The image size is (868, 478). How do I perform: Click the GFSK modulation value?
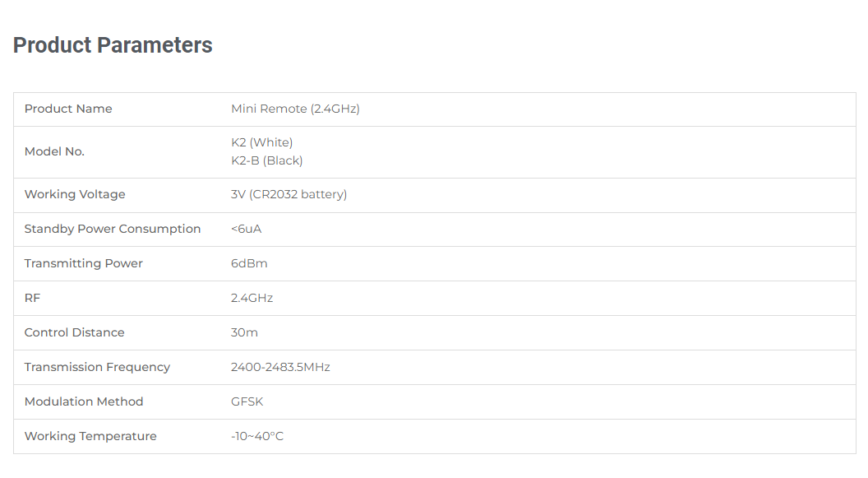(247, 401)
